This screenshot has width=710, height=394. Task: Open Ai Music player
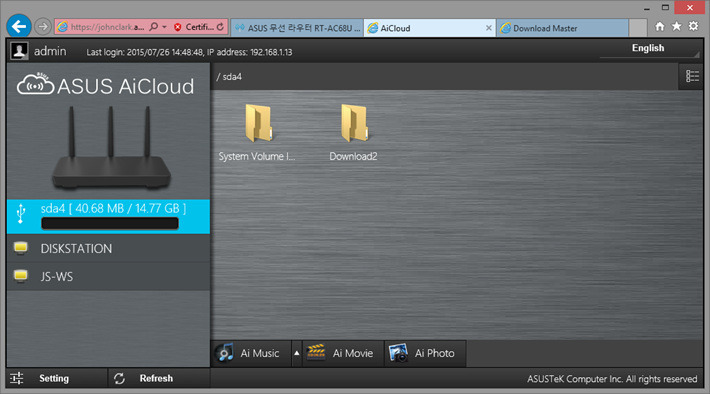(251, 353)
